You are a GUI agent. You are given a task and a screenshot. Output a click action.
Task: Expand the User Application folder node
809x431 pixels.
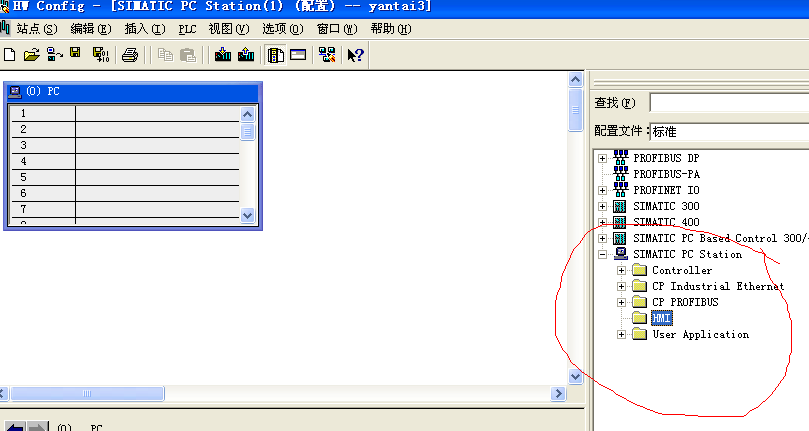coord(621,334)
